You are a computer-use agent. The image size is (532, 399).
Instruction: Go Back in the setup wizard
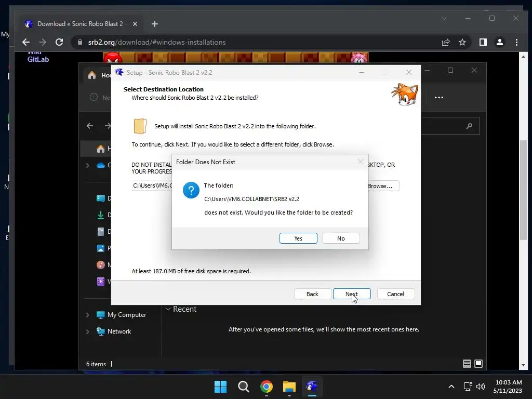312,294
